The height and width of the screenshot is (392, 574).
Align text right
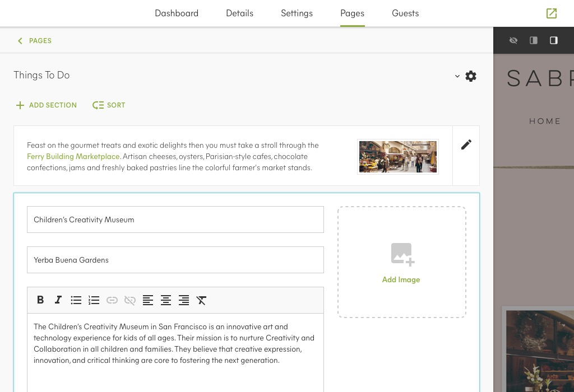[x=184, y=300]
